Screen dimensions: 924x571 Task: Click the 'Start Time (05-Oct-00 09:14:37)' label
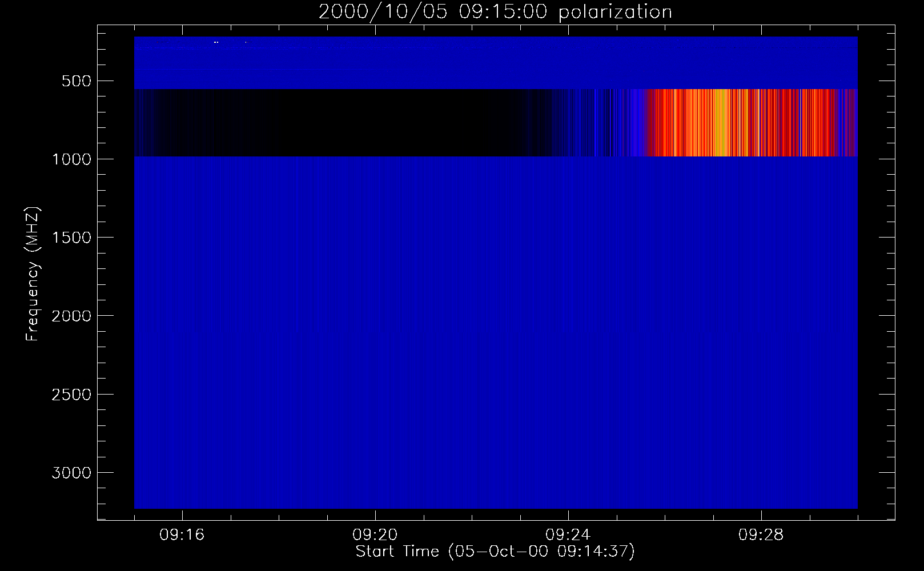[495, 552]
